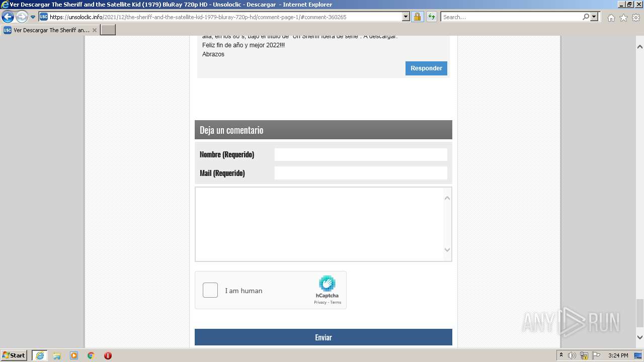Check the I am human checkbox
This screenshot has height=362, width=644.
click(210, 290)
